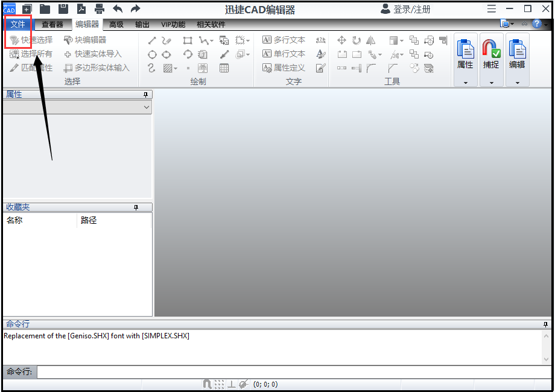Viewport: 555px width, 392px height.
Task: Open the hamburger menu in title bar
Action: pos(491,9)
